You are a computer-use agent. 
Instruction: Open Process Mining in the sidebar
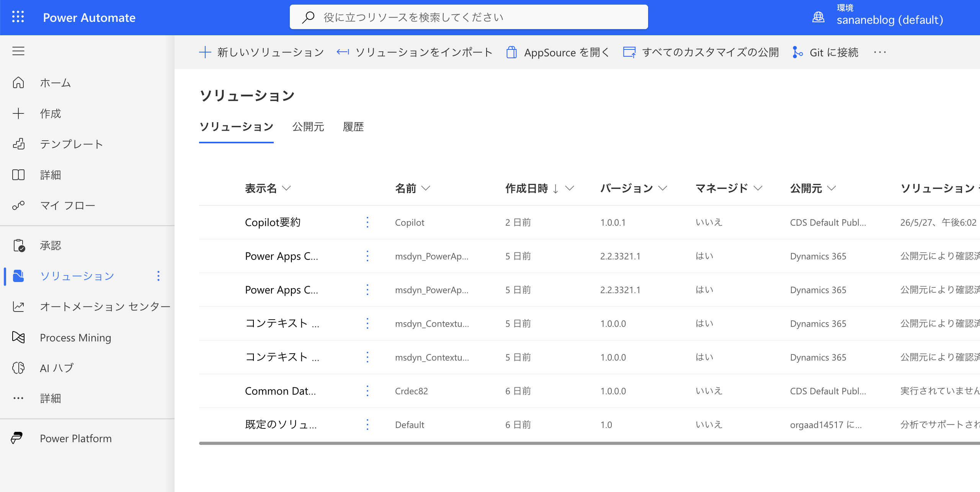[87, 337]
